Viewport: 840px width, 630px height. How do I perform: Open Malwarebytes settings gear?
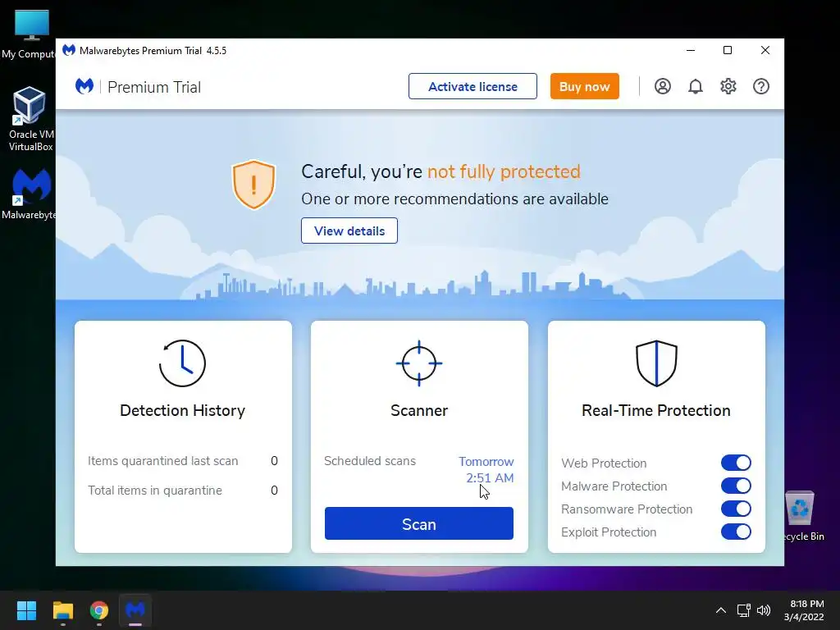pyautogui.click(x=728, y=86)
